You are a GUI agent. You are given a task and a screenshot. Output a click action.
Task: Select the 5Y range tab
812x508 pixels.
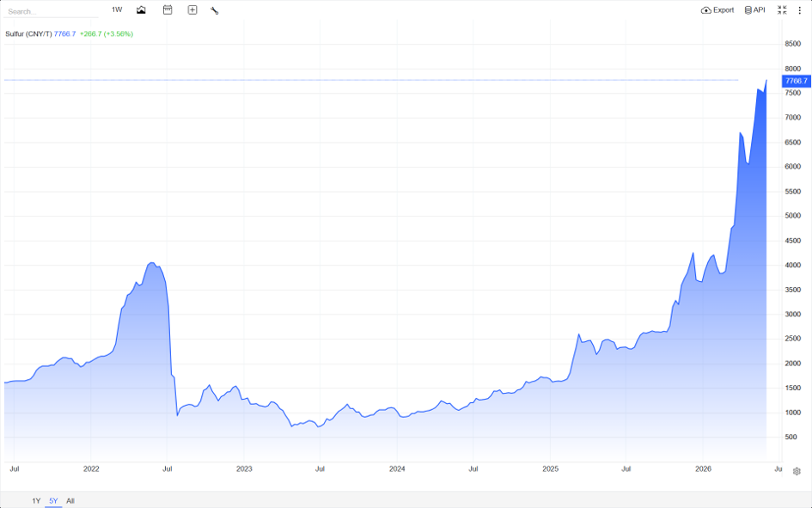[53, 501]
